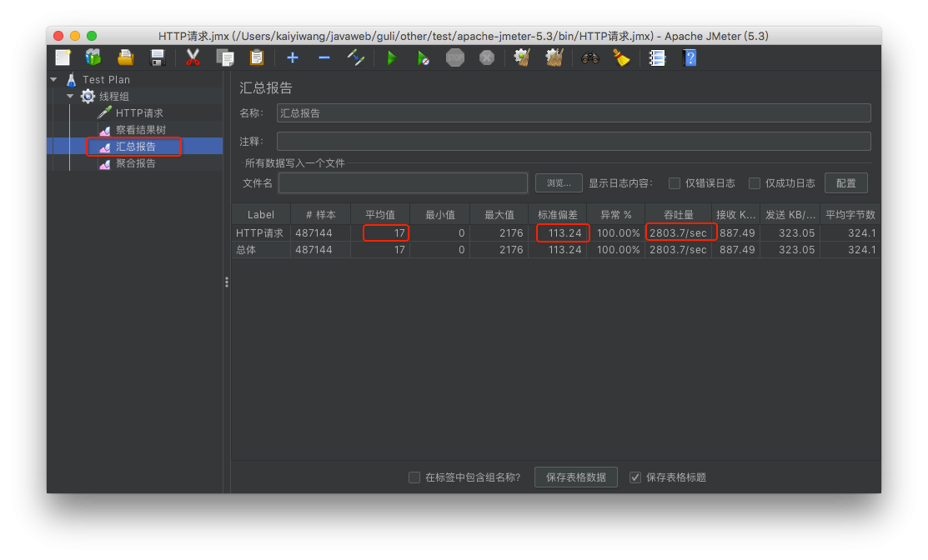The height and width of the screenshot is (560, 928).
Task: Collapse the 线程组 tree node
Action: (70, 97)
